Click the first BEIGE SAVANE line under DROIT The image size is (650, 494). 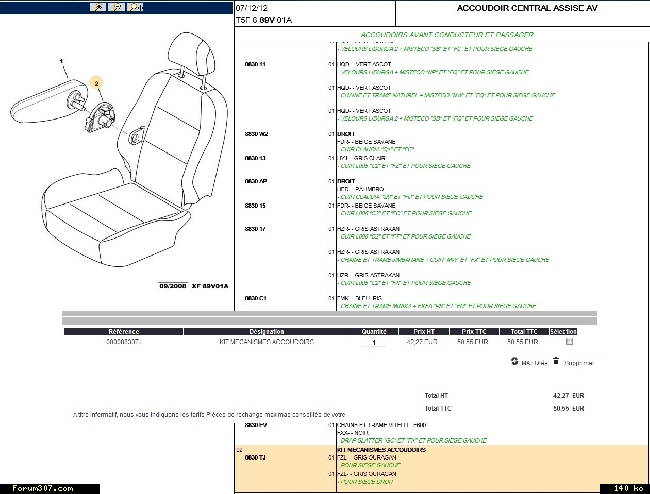click(x=366, y=142)
